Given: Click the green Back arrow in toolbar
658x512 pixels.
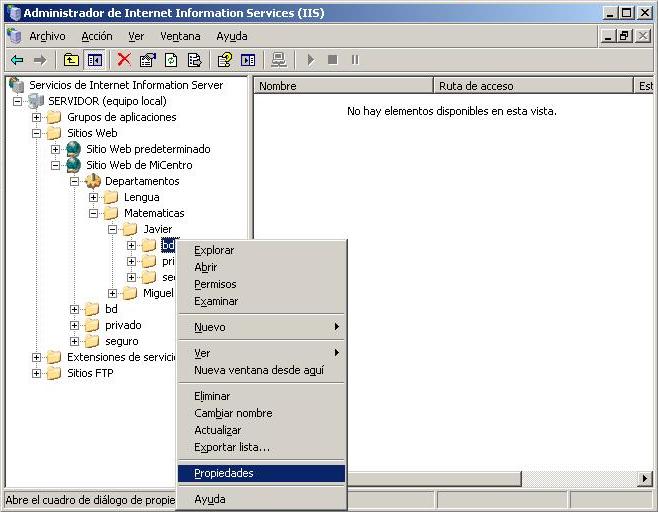Looking at the screenshot, I should (17, 60).
